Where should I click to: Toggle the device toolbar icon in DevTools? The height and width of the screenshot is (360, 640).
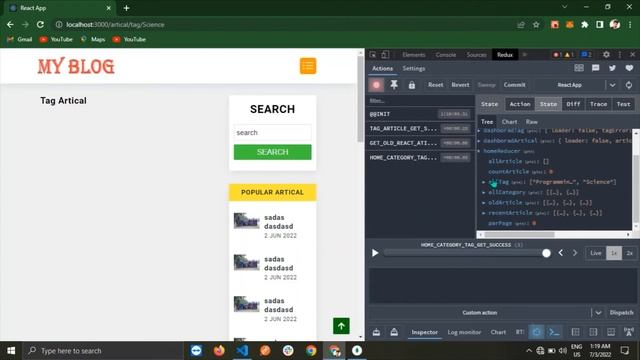[x=385, y=54]
